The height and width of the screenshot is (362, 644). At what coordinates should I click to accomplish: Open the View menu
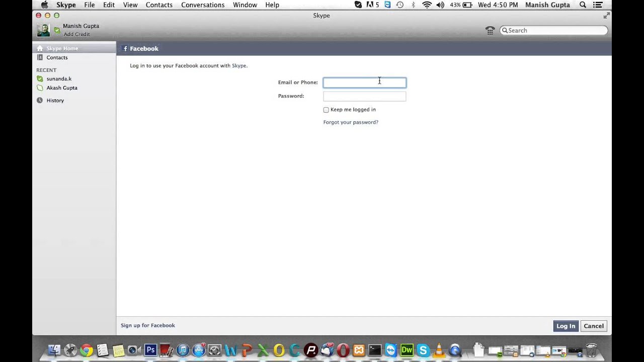click(x=130, y=5)
